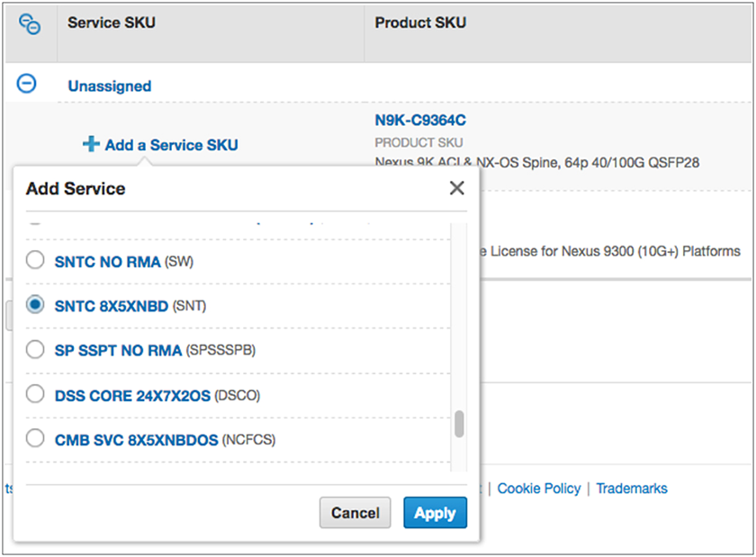The height and width of the screenshot is (557, 756).
Task: Pick the CMB SVC 8X5XNBDOS option
Action: pyautogui.click(x=33, y=438)
